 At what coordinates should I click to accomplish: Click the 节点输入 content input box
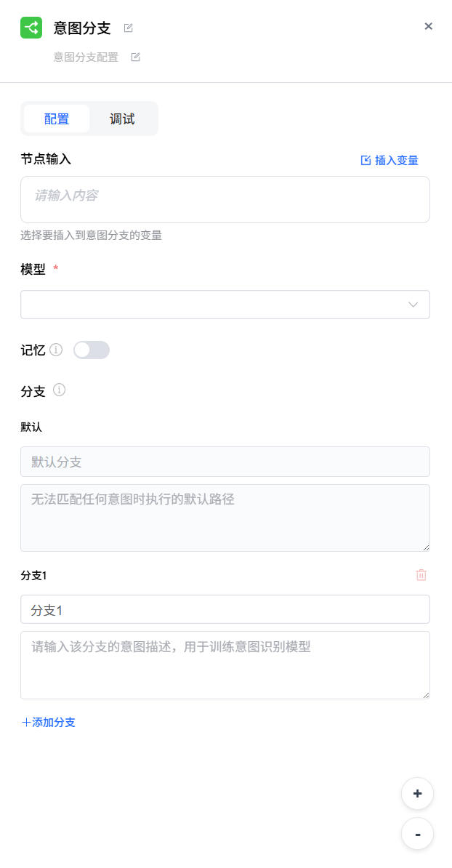(x=225, y=199)
